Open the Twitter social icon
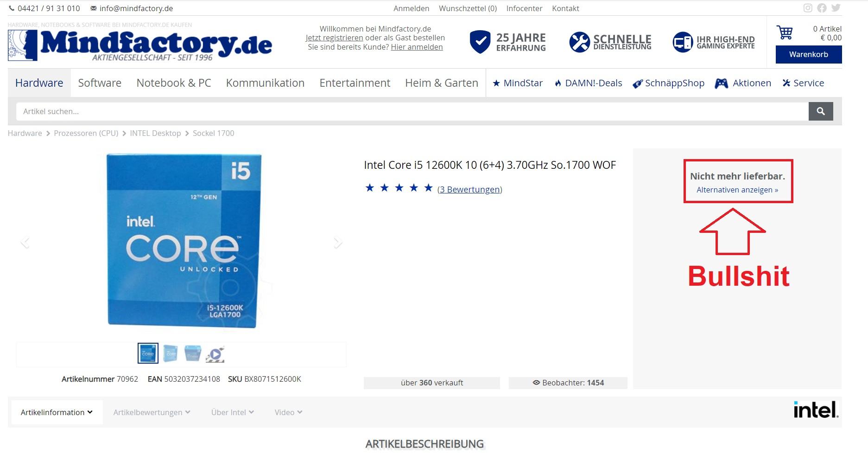Viewport: 868px width, 455px height. (836, 8)
